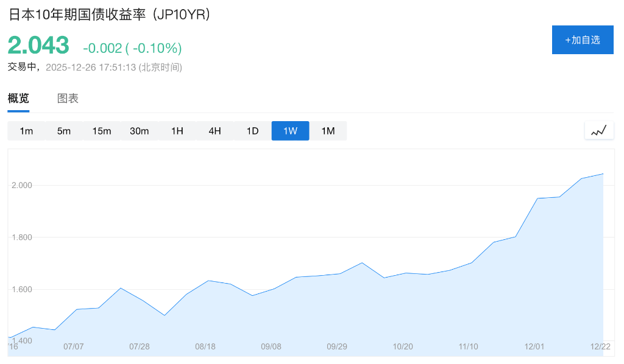Select the 5m timeframe
The image size is (624, 364).
coord(64,131)
